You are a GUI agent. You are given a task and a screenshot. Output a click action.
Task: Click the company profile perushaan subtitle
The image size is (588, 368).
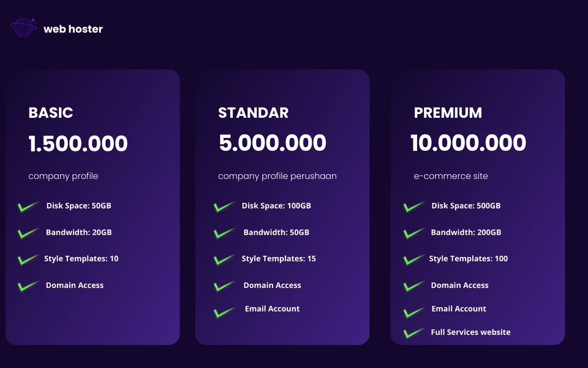pos(277,176)
